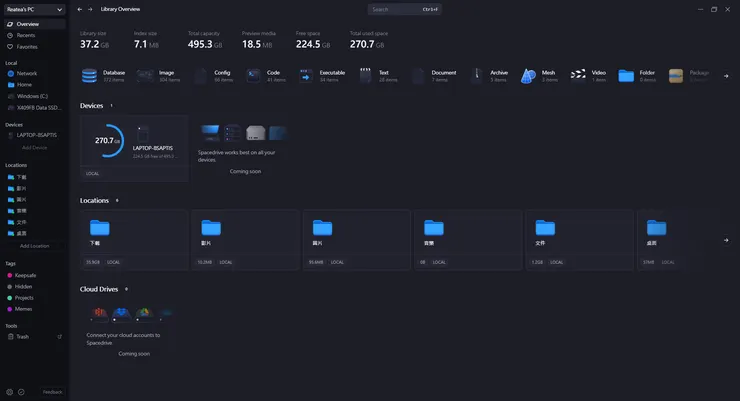Viewport: 740px width, 401px height.
Task: Click the Total capacity 495.3 GB statistic
Action: (x=204, y=41)
